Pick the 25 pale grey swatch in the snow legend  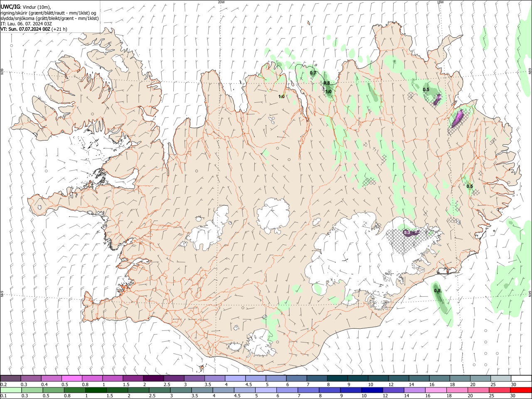coord(501,378)
